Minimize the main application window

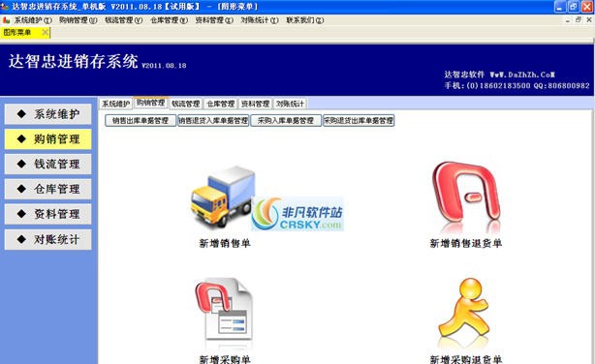pos(560,7)
